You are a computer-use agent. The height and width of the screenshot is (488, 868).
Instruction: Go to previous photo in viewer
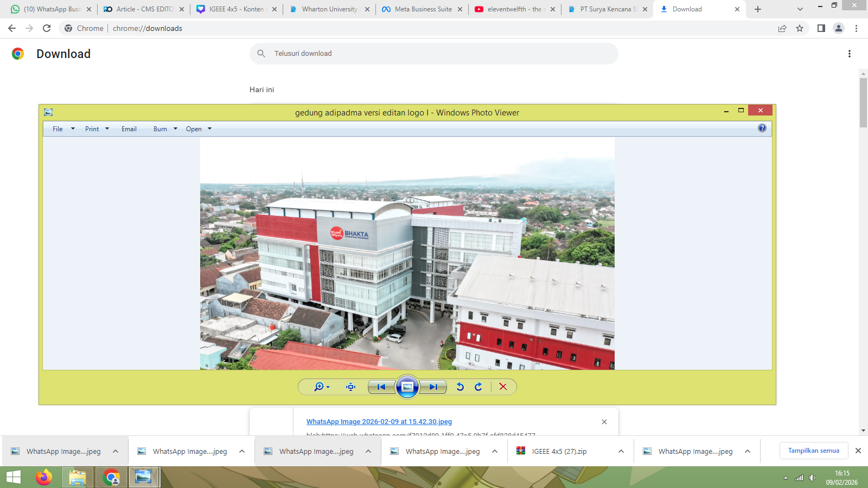(x=381, y=387)
